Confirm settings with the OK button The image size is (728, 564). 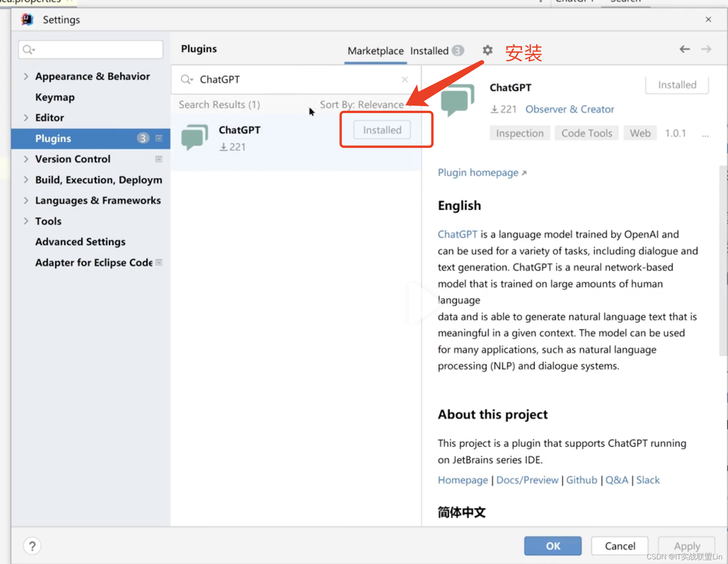click(553, 546)
